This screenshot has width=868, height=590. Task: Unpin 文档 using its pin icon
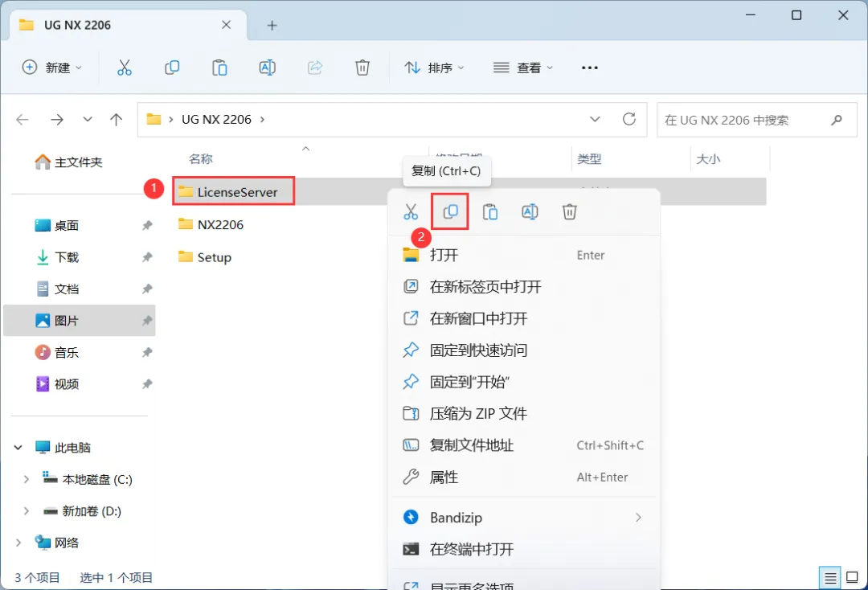click(x=147, y=289)
